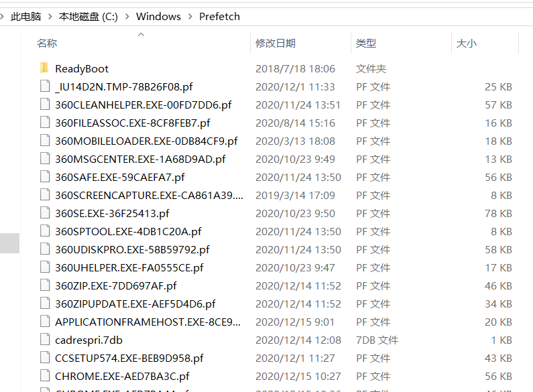533x392 pixels.
Task: Sort files by 大小 column header
Action: point(467,43)
